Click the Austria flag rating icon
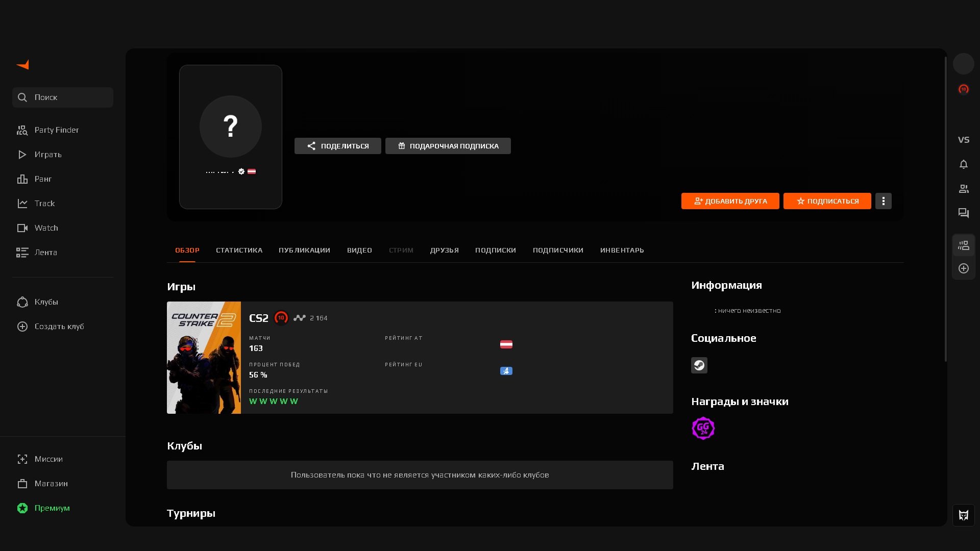 coord(506,344)
